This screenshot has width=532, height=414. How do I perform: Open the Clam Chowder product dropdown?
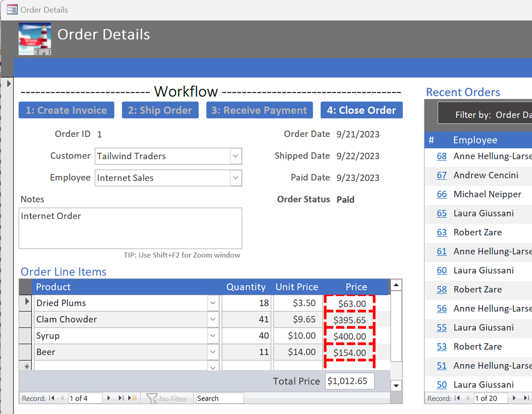point(213,320)
